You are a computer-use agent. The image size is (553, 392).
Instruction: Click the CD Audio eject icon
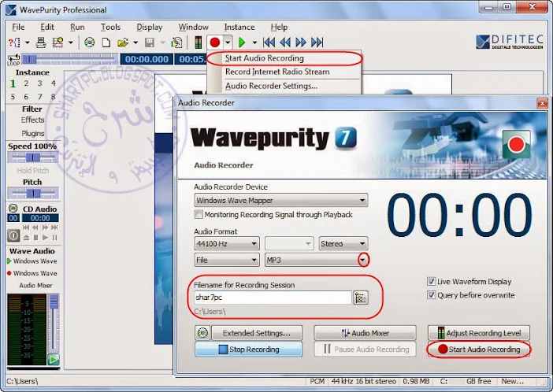coord(27,238)
